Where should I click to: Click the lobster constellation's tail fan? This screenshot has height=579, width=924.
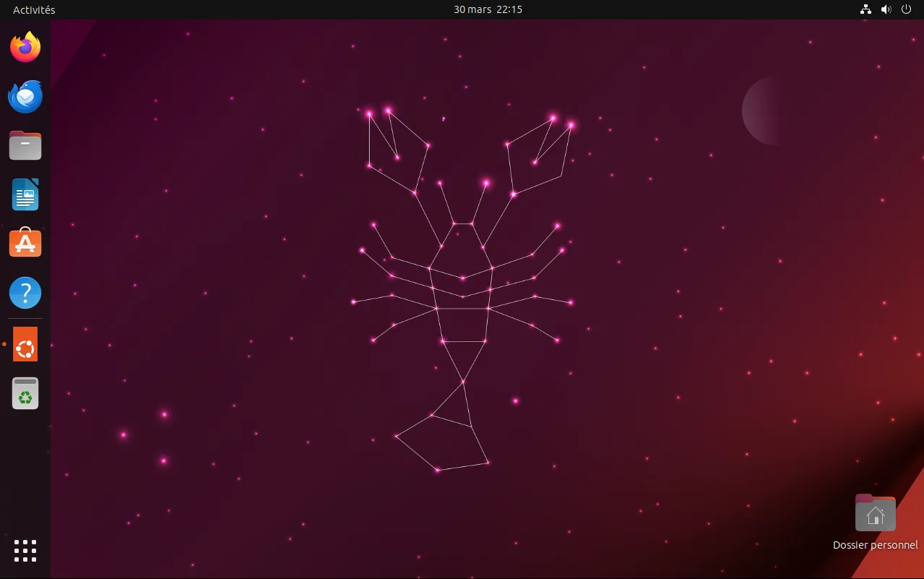point(442,442)
